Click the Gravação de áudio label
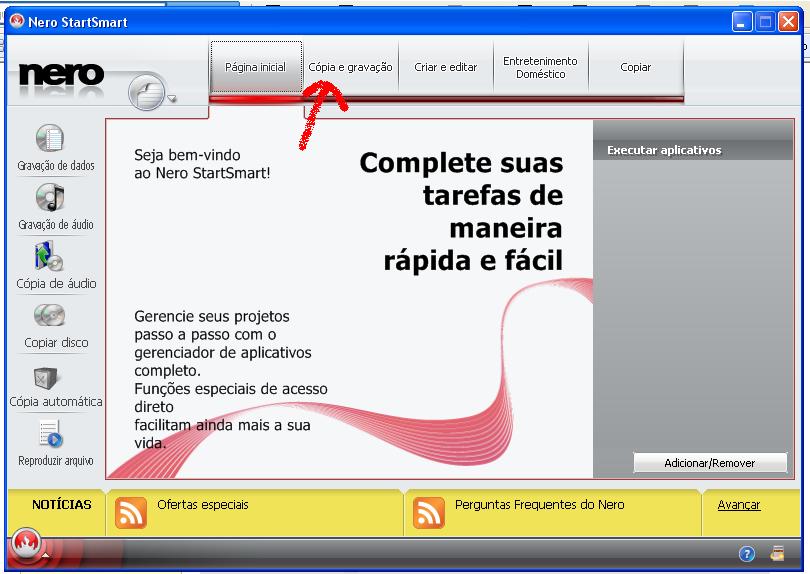Screen dimensions: 810x574 coord(56,224)
